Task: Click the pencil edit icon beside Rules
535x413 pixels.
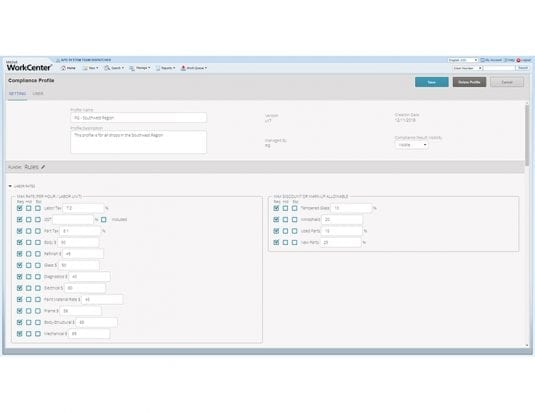Action: pos(43,167)
